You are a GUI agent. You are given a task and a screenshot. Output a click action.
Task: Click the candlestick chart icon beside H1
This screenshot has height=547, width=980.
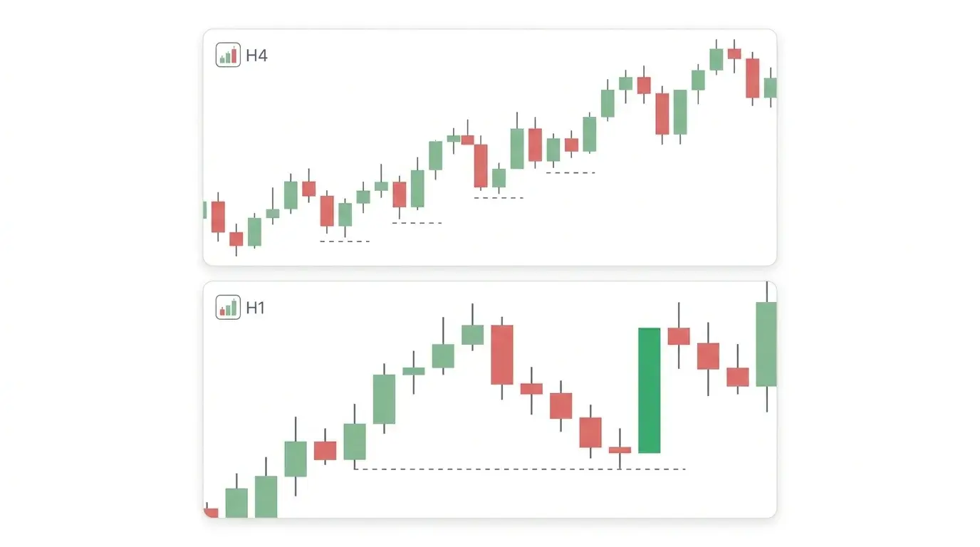(228, 307)
